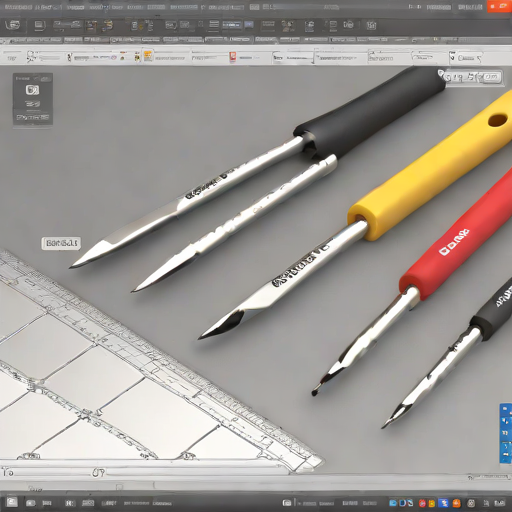This screenshot has width=512, height=512.
Task: Click the orange icon in the taskbar tray
Action: click(x=456, y=503)
